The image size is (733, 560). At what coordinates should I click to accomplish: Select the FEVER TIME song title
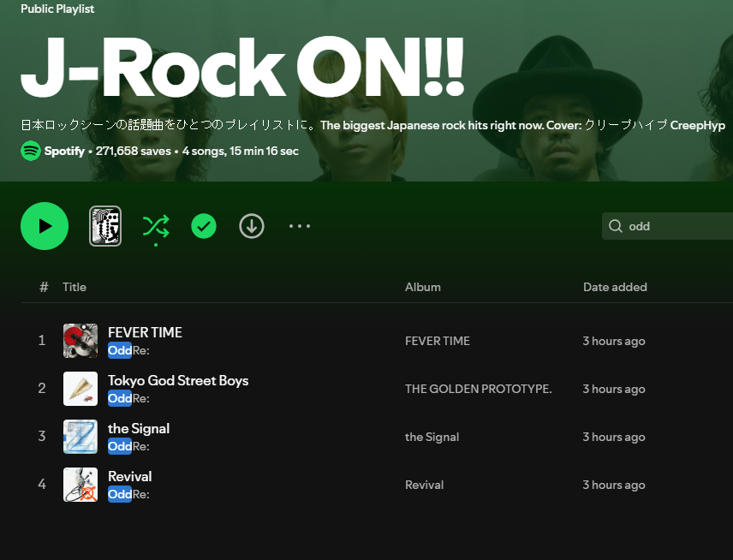145,332
